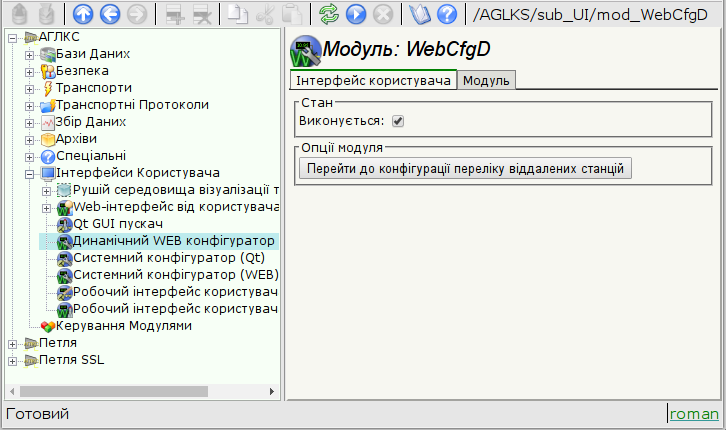Click the Back arrow toolbar icon
Viewport: 726px width, 430px height.
tap(111, 15)
